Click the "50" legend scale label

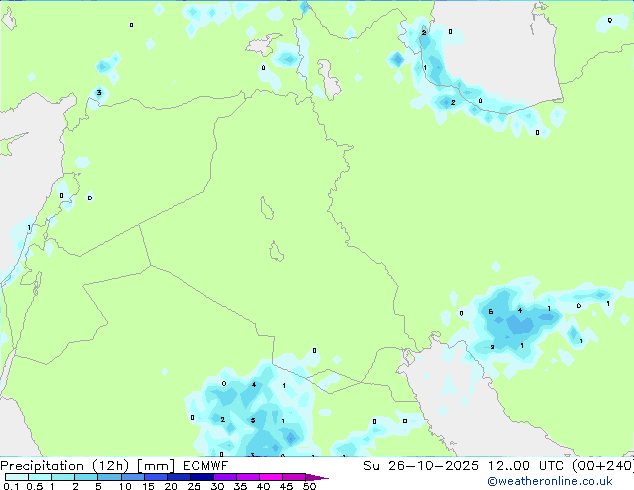tap(310, 486)
